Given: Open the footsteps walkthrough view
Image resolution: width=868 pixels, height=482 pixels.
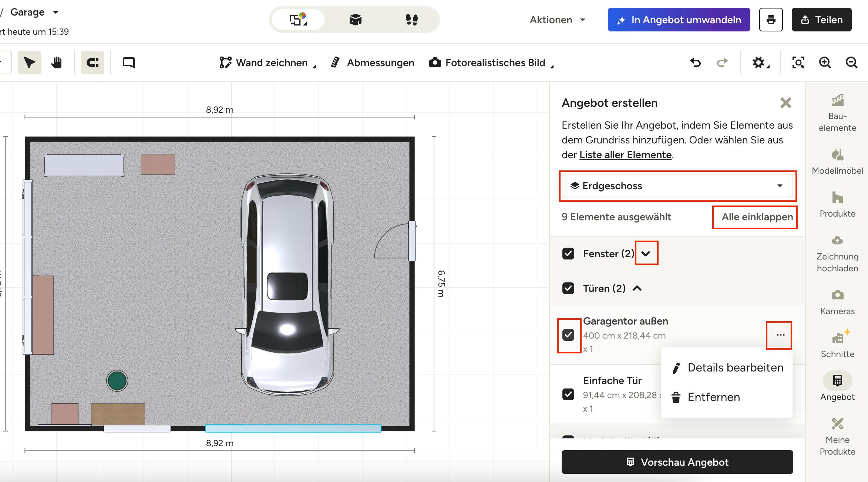Looking at the screenshot, I should point(411,20).
